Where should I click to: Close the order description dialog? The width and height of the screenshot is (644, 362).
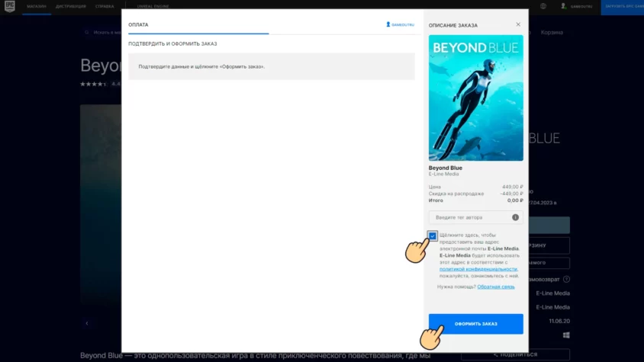pyautogui.click(x=518, y=24)
